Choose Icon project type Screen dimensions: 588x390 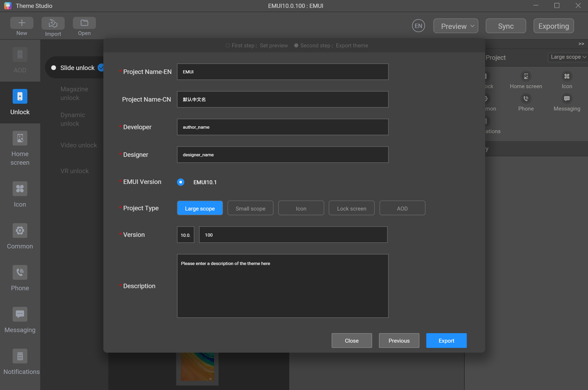[x=301, y=208]
